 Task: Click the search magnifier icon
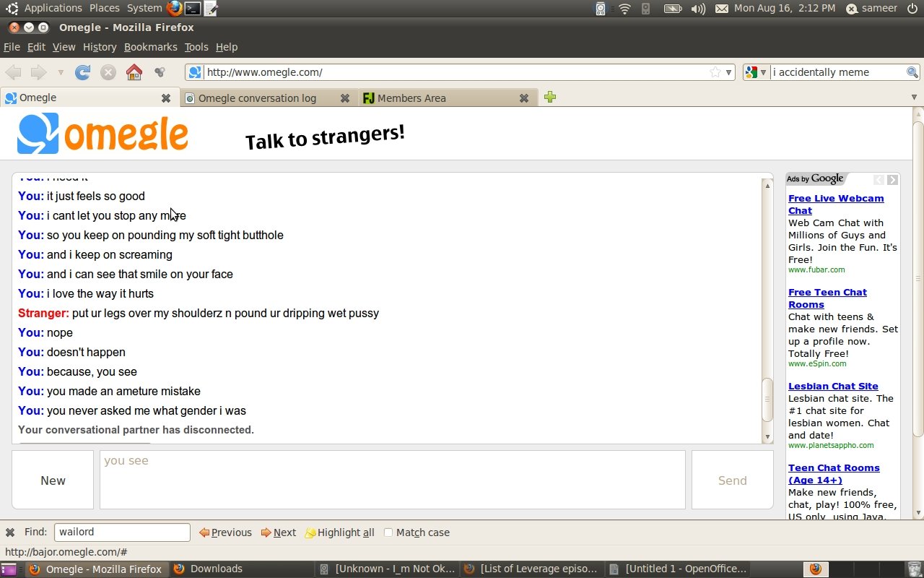click(912, 72)
